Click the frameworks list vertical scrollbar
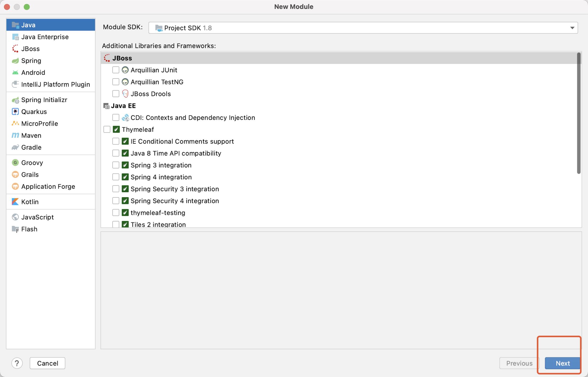588x377 pixels. (579, 113)
